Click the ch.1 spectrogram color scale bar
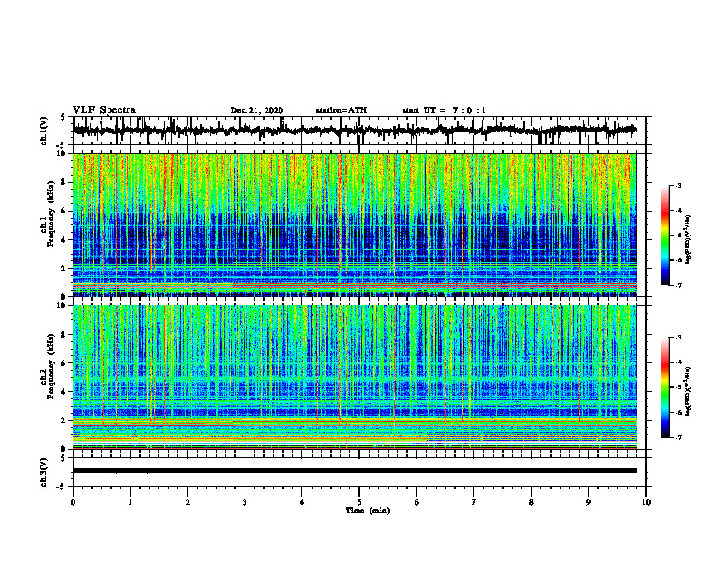The height and width of the screenshot is (563, 728). (x=665, y=236)
